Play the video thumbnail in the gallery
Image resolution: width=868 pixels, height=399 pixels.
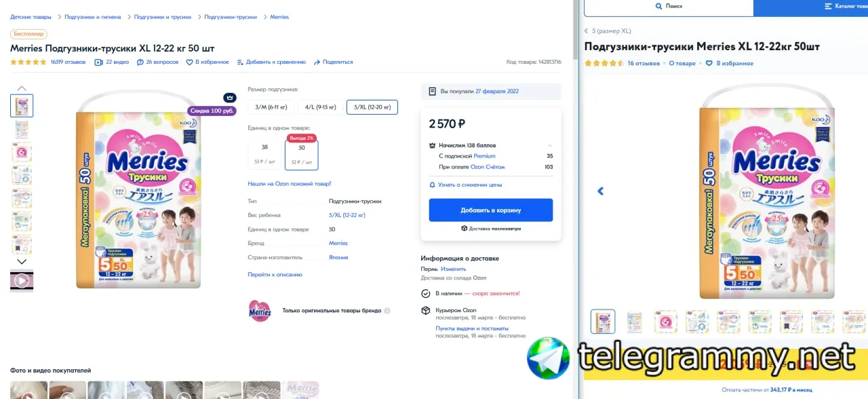click(x=22, y=280)
